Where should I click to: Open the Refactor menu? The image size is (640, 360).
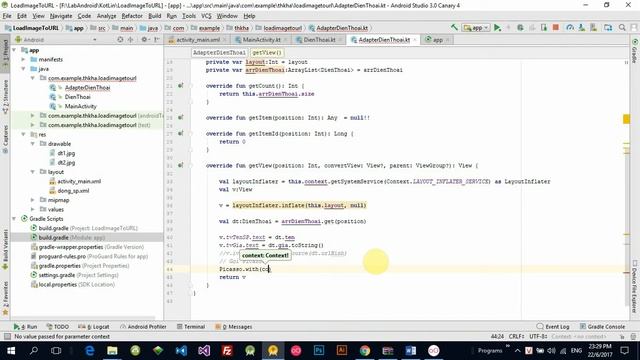132,16
